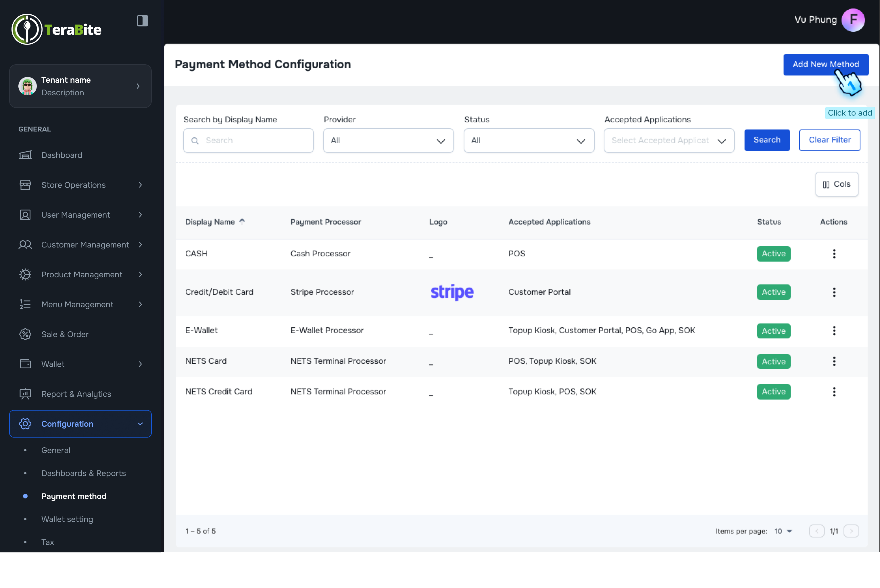Image resolution: width=880 pixels, height=588 pixels.
Task: Open actions menu for CASH row
Action: 834,254
